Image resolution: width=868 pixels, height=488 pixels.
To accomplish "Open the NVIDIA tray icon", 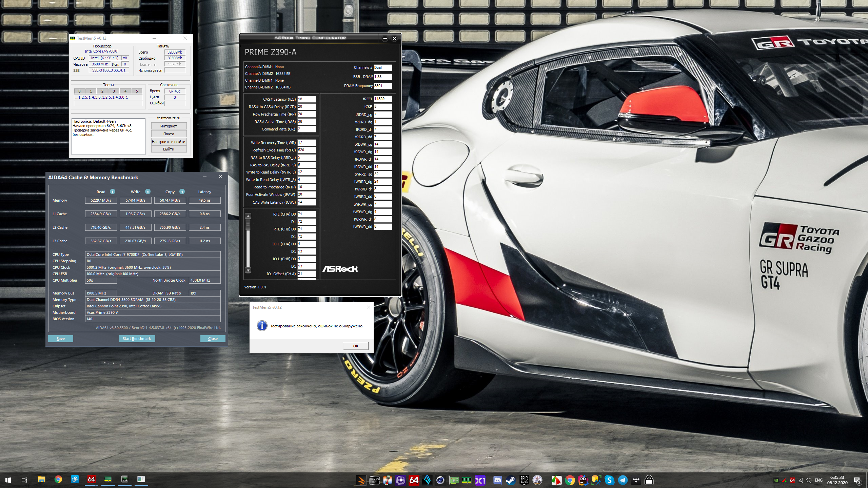I will [x=776, y=480].
